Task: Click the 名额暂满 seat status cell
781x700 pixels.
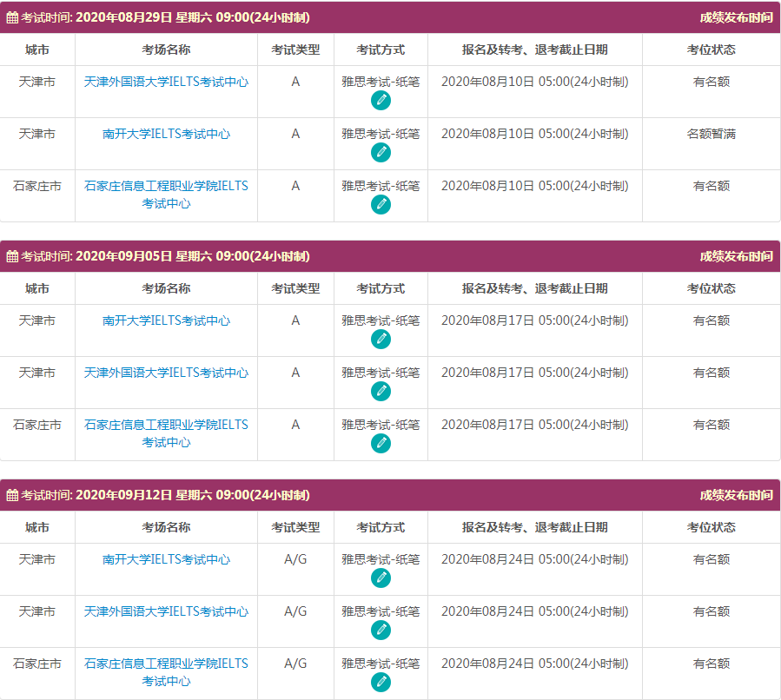Action: (711, 134)
